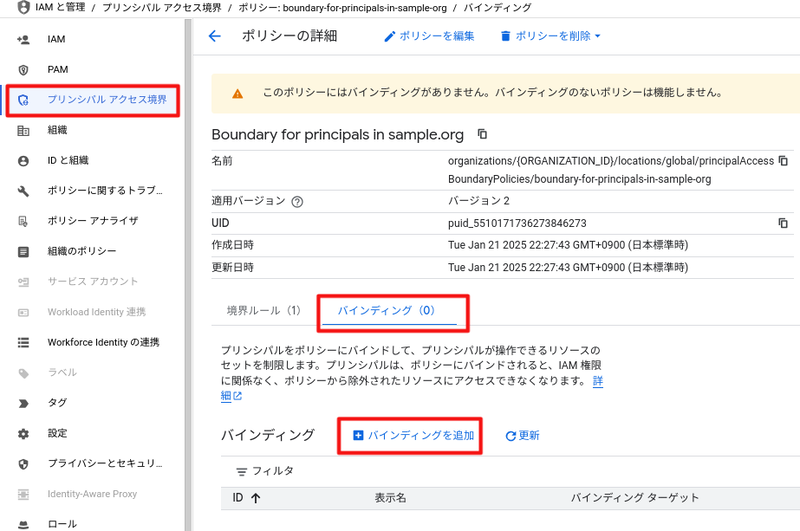Image resolution: width=800 pixels, height=531 pixels.
Task: Click the sidebar vertical scrollbar
Action: coord(188,275)
